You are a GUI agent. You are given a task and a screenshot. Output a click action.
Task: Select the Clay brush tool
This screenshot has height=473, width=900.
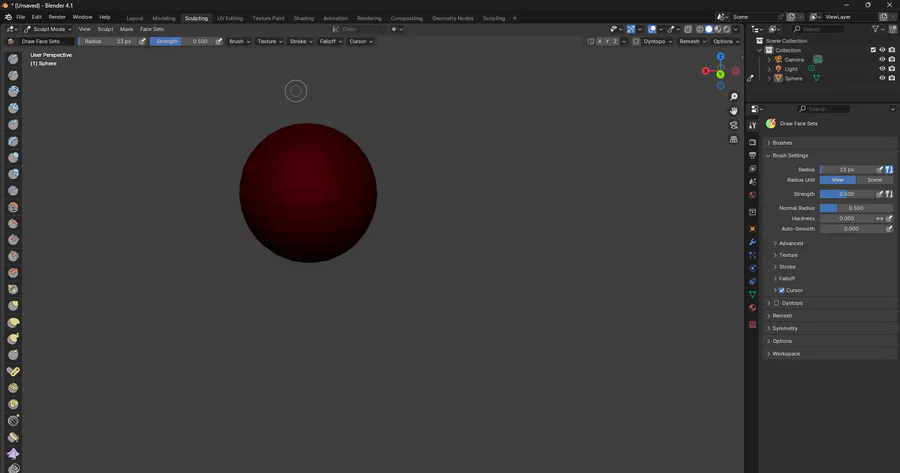click(x=13, y=91)
